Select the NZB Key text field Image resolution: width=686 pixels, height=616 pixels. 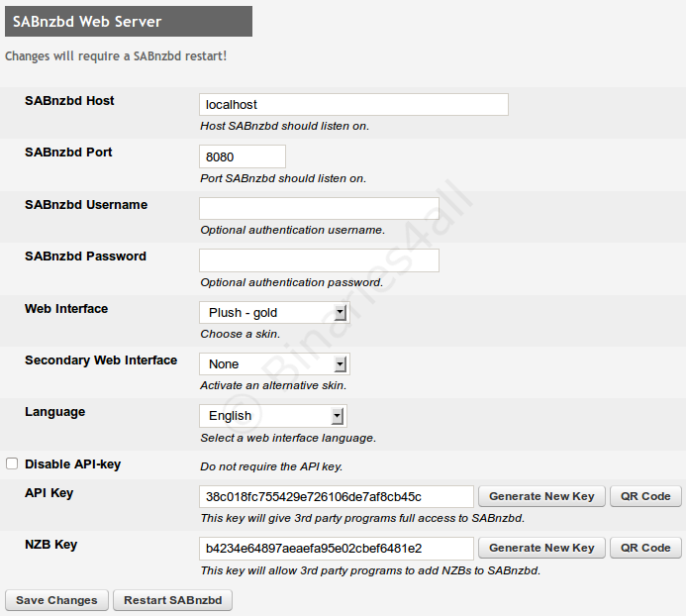pyautogui.click(x=336, y=548)
